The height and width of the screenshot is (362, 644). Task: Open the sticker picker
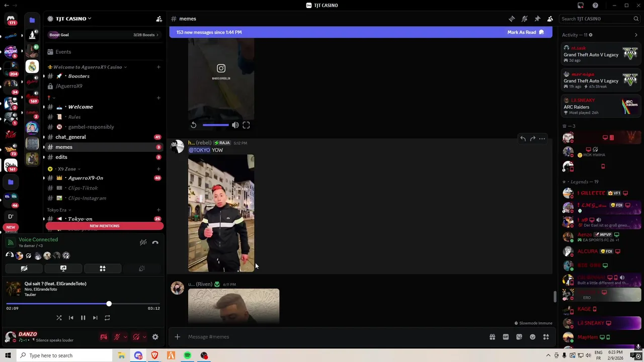519,337
